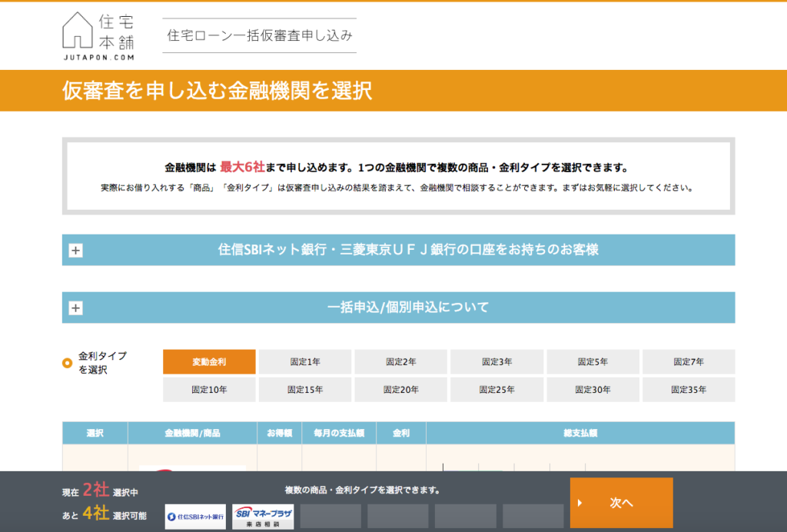Choose the 固定5年 interest option
Image resolution: width=787 pixels, height=532 pixels.
[593, 362]
